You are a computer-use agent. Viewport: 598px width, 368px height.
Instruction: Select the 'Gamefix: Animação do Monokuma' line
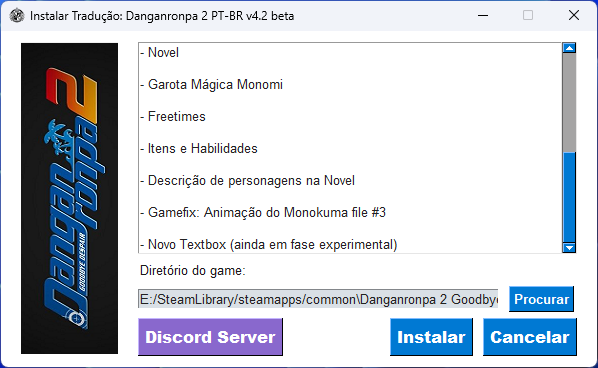[263, 212]
